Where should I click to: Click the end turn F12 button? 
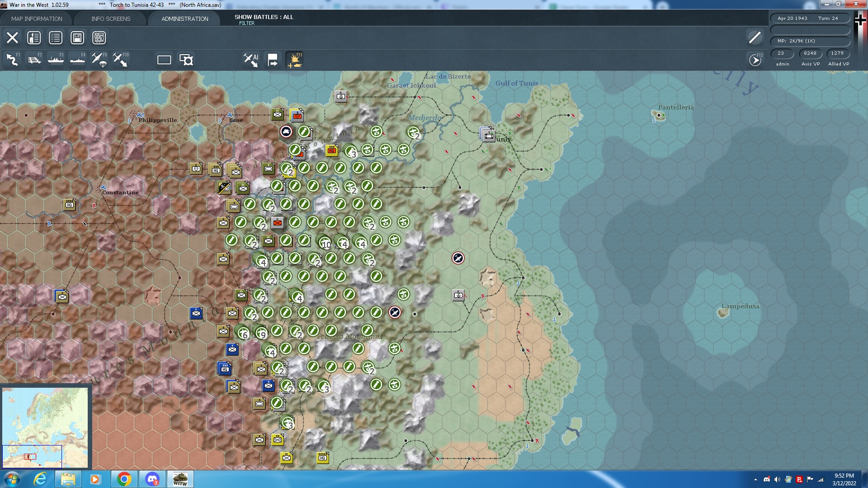coord(755,60)
